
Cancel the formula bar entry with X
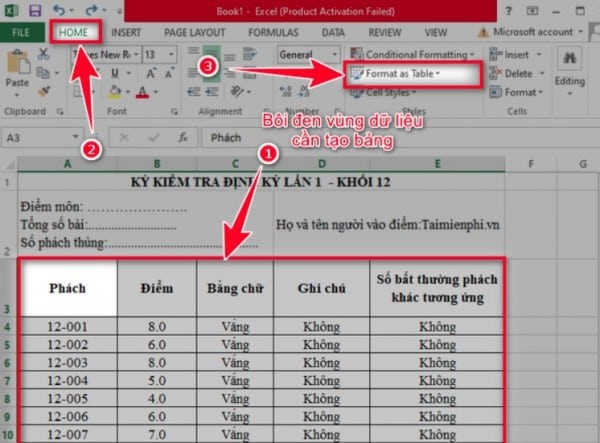tap(124, 137)
